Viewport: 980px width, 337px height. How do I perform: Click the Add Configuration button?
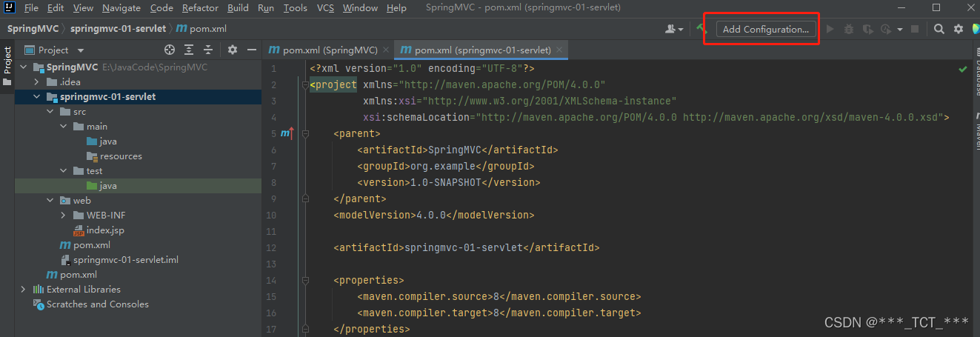tap(766, 29)
